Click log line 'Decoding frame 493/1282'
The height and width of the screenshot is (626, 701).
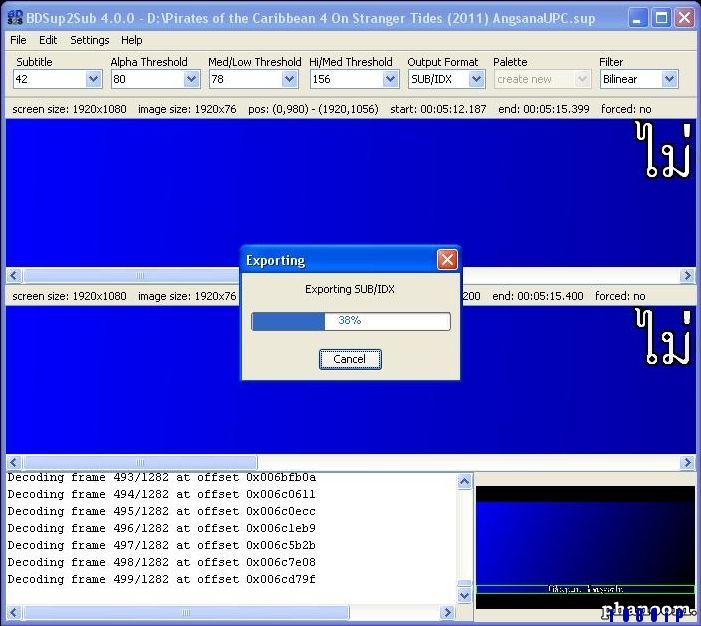pos(162,478)
